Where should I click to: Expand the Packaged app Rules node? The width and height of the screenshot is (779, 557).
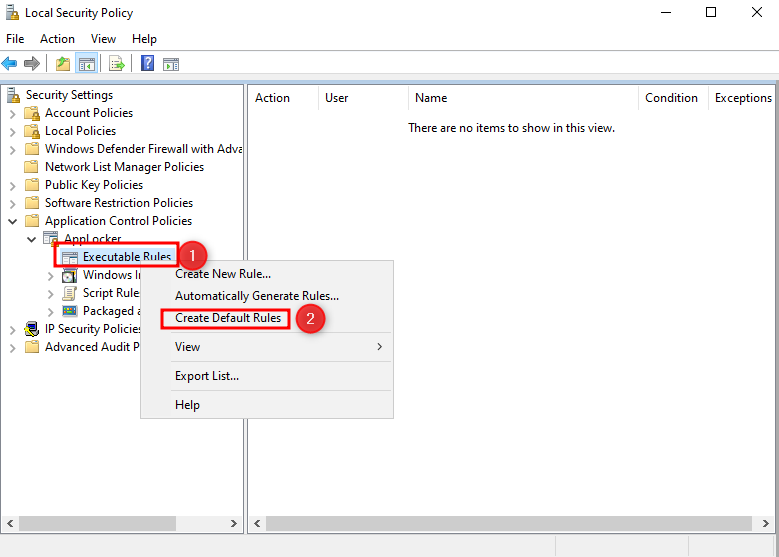pos(50,312)
